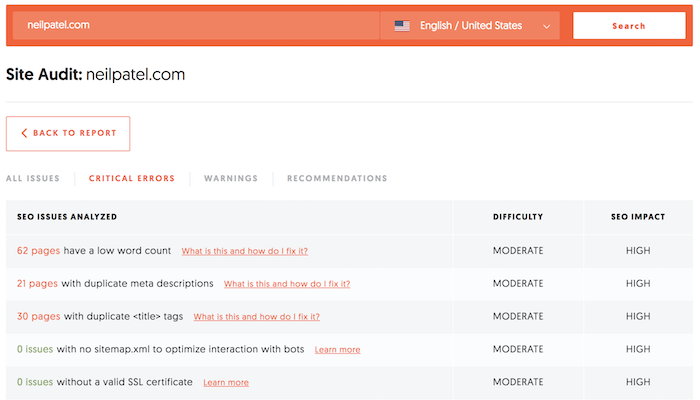Click the text 'with duplicate meta descriptions'
This screenshot has height=400, width=700.
click(138, 283)
